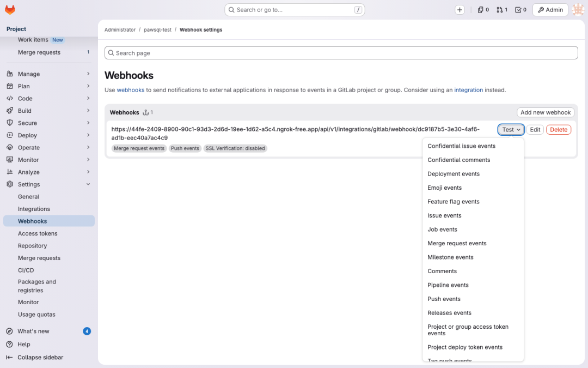
Task: Open Usage quotas settings page
Action: (36, 315)
